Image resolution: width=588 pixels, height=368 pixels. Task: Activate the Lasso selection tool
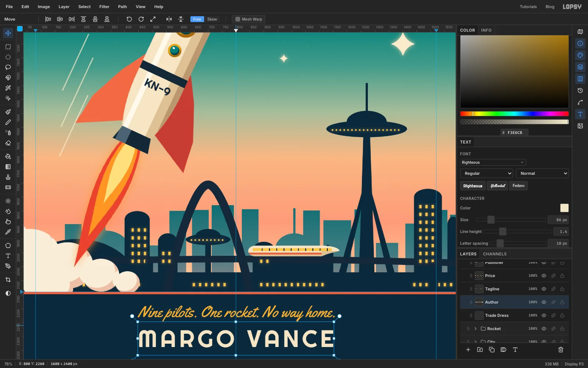[8, 67]
